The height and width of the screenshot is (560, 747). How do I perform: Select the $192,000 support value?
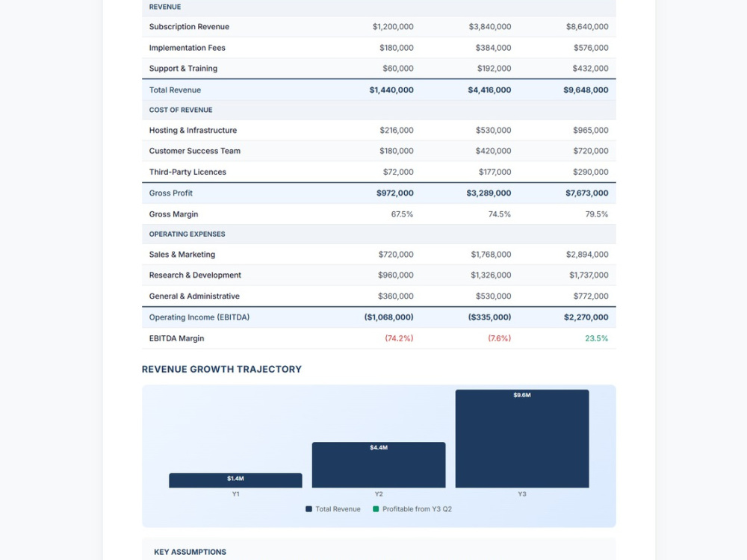pos(494,68)
